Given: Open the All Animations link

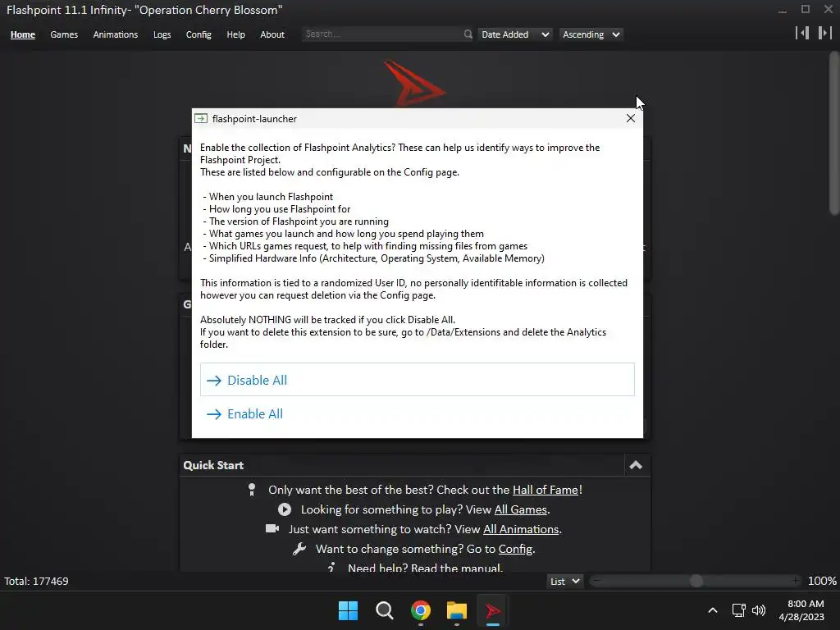Looking at the screenshot, I should (521, 529).
